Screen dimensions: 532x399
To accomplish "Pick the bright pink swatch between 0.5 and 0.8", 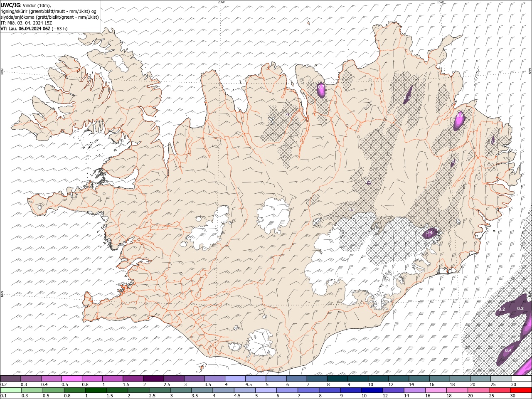I will [72, 379].
